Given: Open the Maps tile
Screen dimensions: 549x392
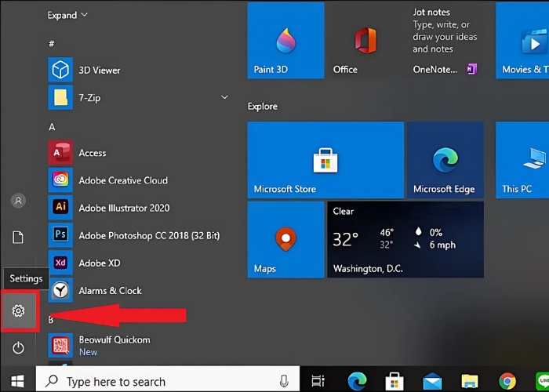Looking at the screenshot, I should (285, 239).
